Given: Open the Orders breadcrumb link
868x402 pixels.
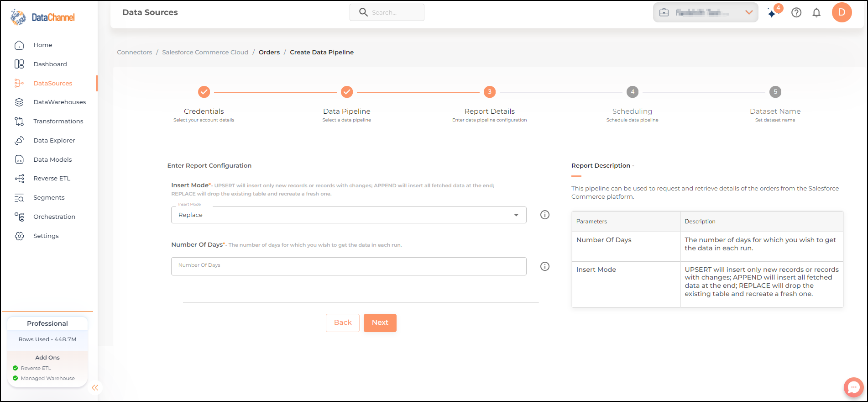Looking at the screenshot, I should [x=269, y=52].
